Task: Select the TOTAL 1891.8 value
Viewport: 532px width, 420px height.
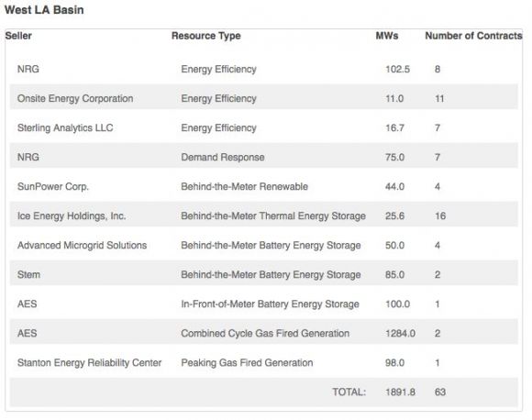Action: pos(400,392)
